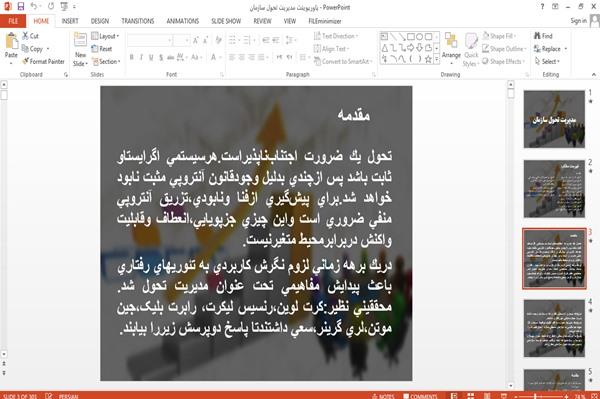Click the text box shape icon

pyautogui.click(x=384, y=37)
